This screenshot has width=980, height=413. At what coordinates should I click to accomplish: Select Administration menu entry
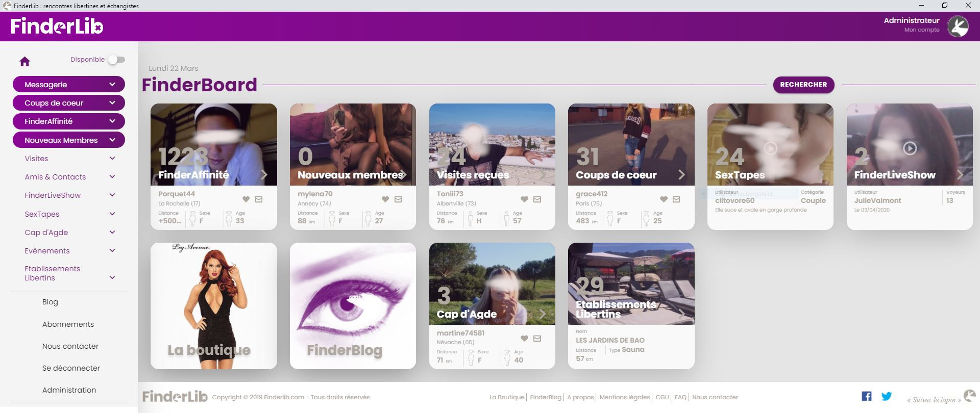coord(69,390)
